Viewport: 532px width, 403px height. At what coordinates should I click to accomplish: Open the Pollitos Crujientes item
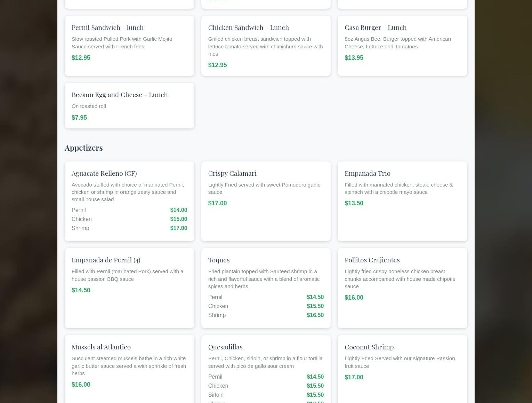click(x=372, y=260)
